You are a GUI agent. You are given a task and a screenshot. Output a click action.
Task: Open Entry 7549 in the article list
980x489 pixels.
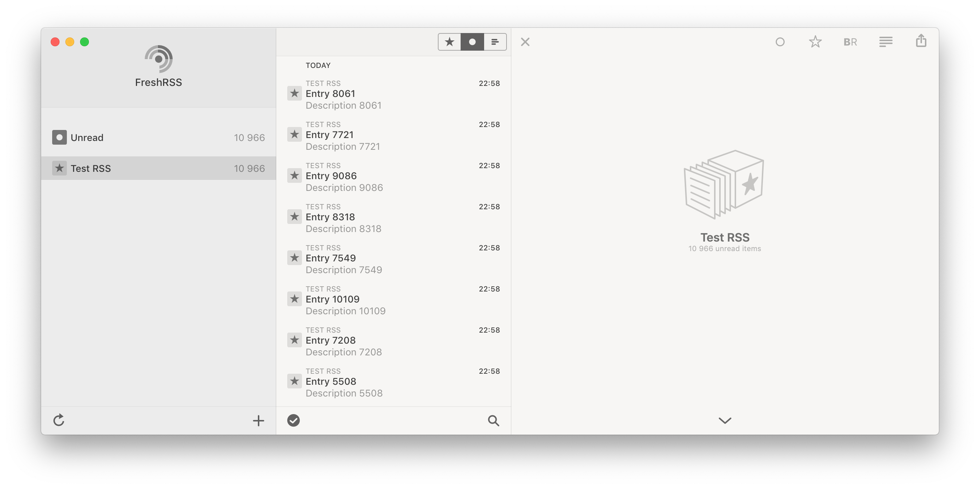[x=393, y=258]
